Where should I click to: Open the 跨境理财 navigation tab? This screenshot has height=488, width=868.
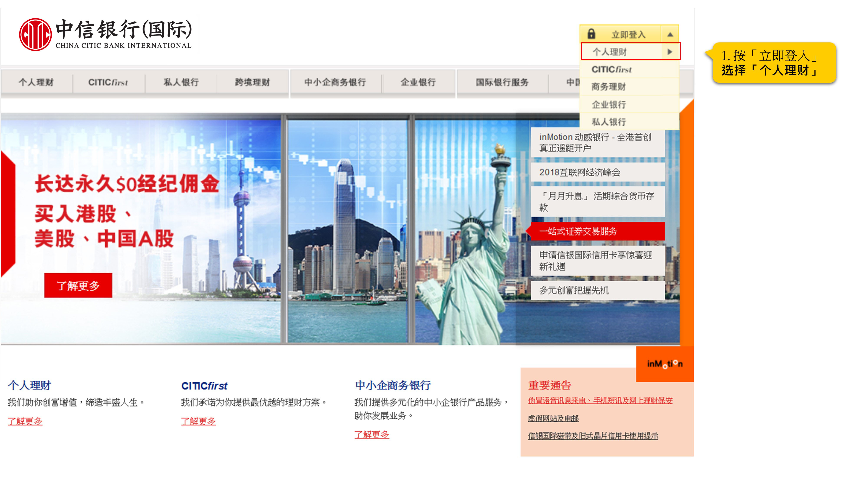pos(252,82)
